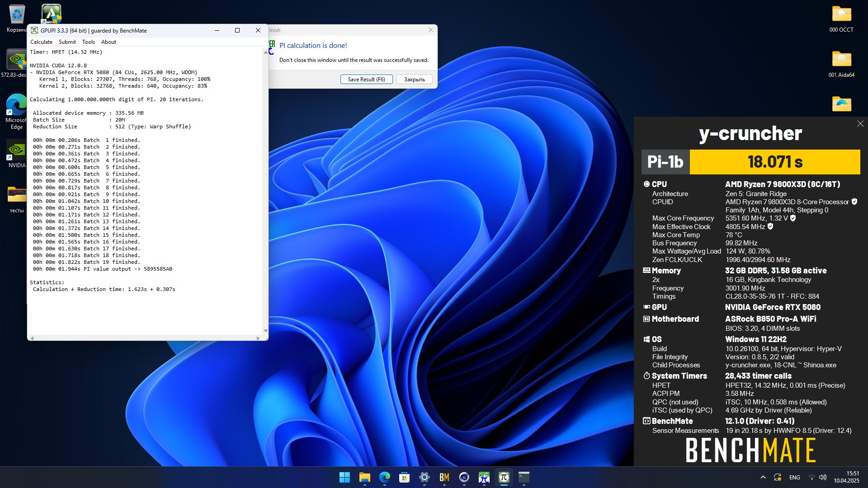Click the 'Windows 11 22H2' OS value
The height and width of the screenshot is (488, 868).
click(x=756, y=339)
